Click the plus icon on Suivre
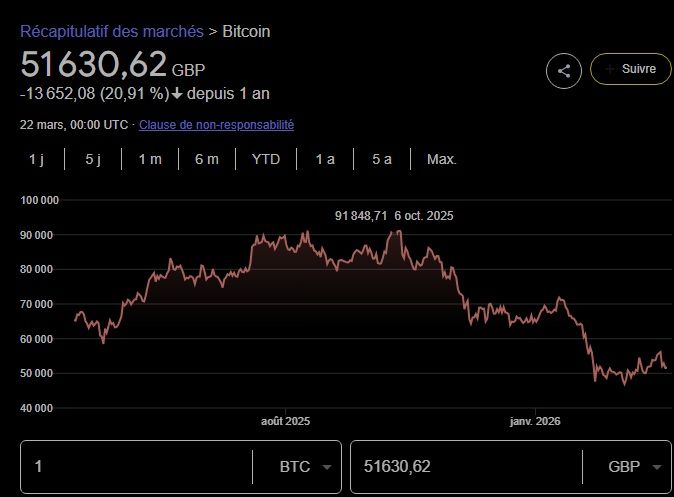The width and height of the screenshot is (674, 497). 608,69
